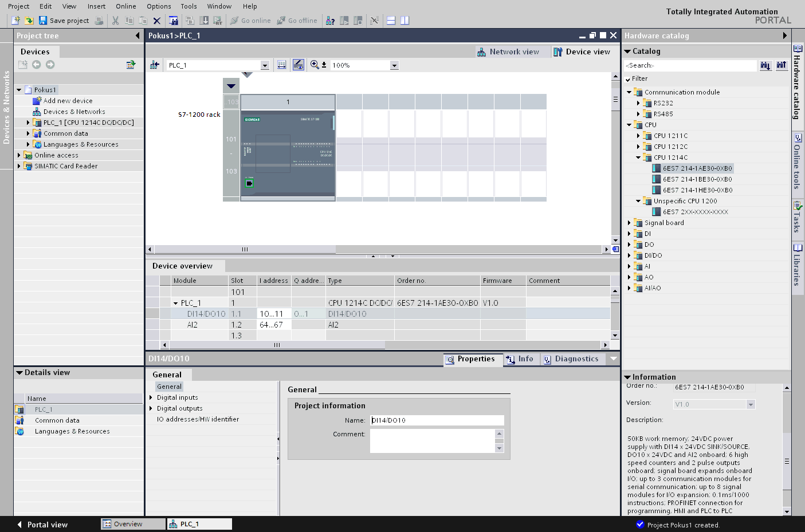805x532 pixels.
Task: Split editor space vertically icon
Action: pos(405,21)
